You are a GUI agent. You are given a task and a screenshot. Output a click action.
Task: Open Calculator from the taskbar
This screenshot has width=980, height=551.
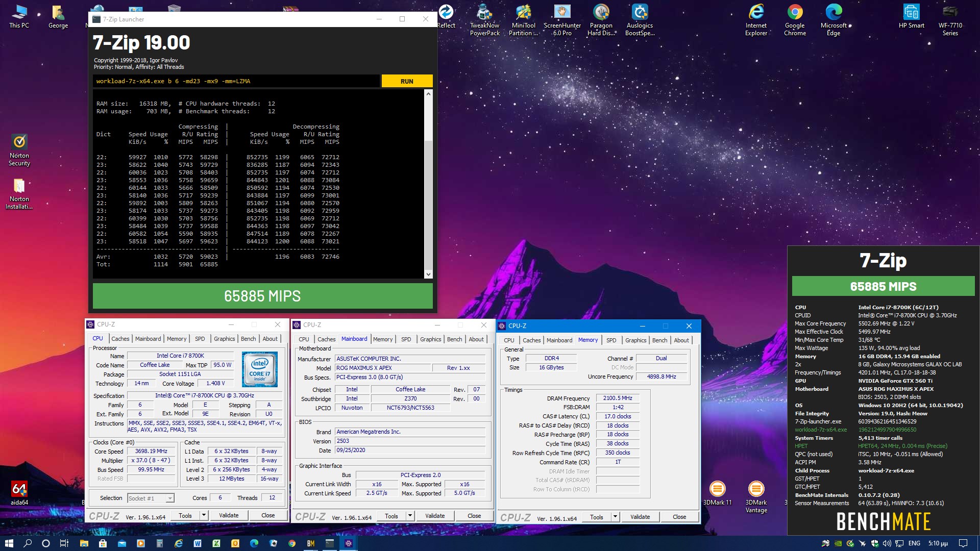159,543
